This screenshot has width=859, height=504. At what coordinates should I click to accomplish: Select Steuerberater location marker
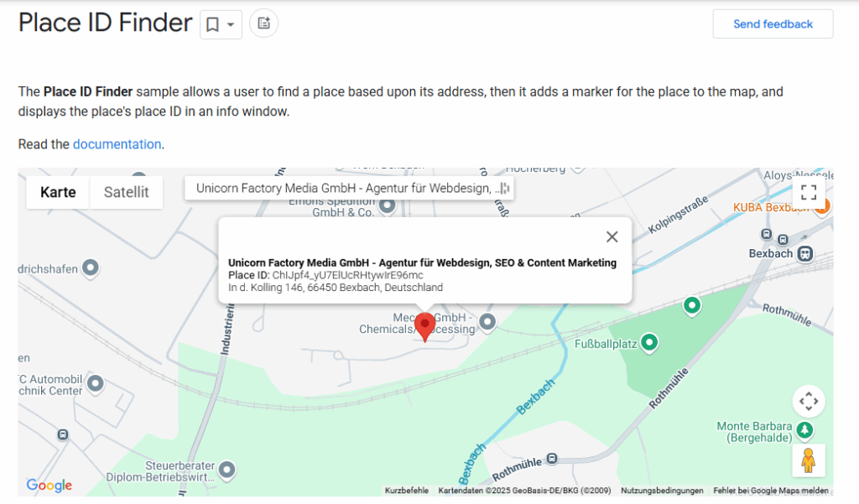click(226, 470)
